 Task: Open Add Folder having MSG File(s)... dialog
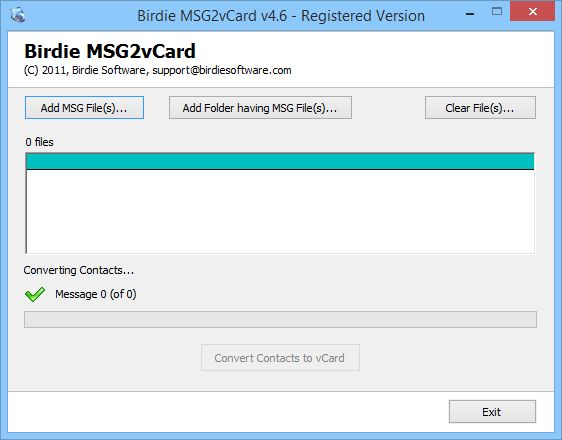point(260,107)
